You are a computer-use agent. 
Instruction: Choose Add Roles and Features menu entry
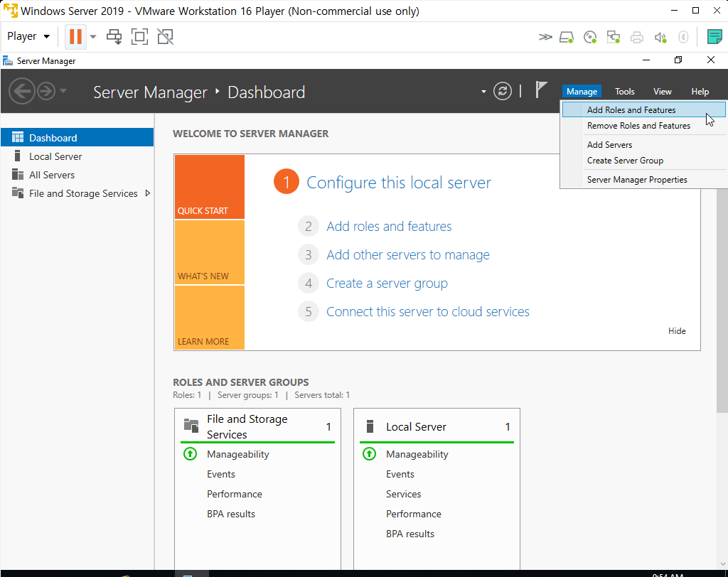(x=643, y=110)
